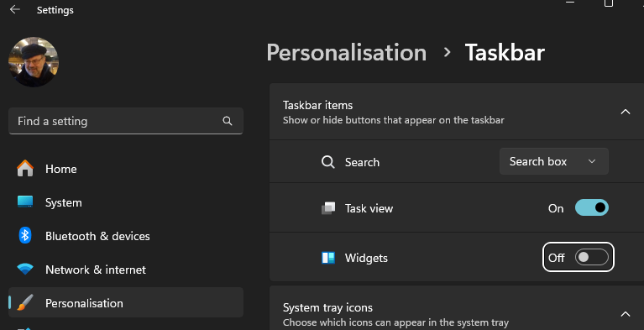This screenshot has height=330, width=644.
Task: Click the Find a setting search field
Action: (x=126, y=121)
